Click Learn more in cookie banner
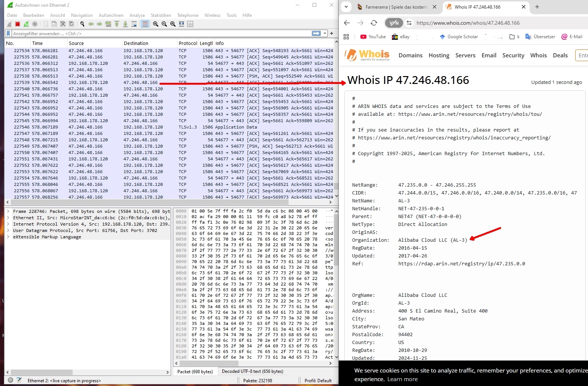 pyautogui.click(x=402, y=379)
